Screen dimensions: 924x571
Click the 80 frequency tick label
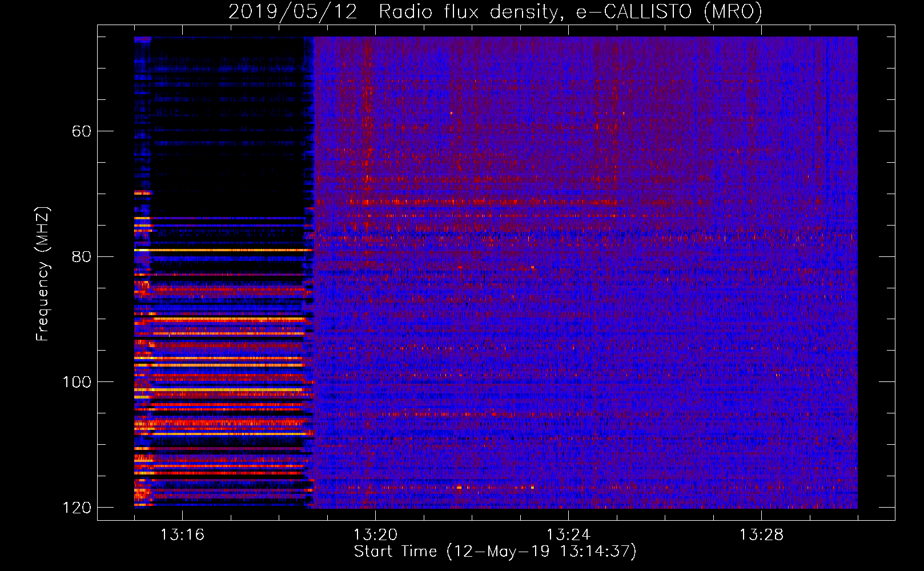(x=81, y=256)
